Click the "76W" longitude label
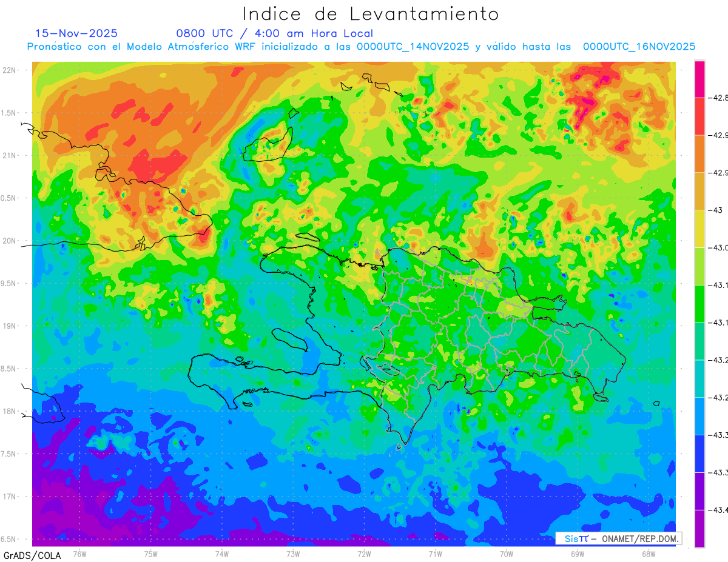728x562 pixels. click(79, 554)
